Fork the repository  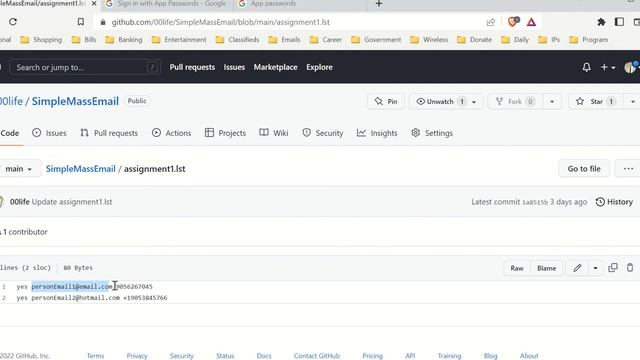pos(515,102)
